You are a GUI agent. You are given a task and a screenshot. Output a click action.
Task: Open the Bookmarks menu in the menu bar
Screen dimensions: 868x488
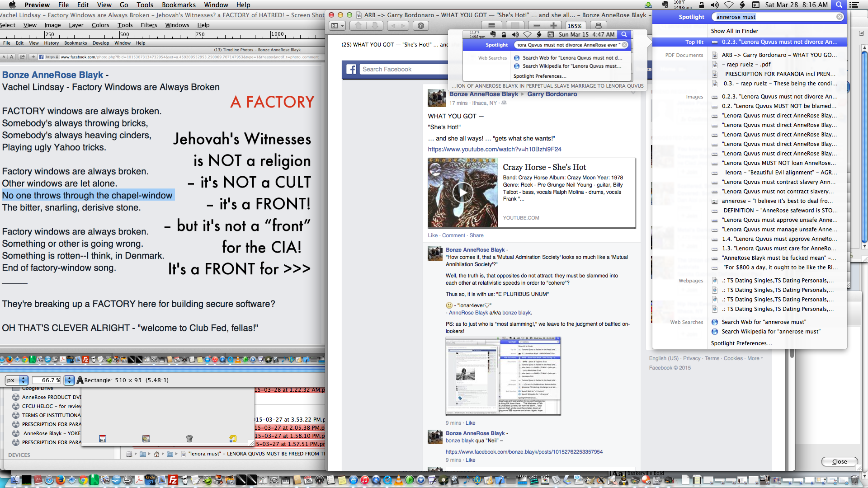pyautogui.click(x=179, y=5)
